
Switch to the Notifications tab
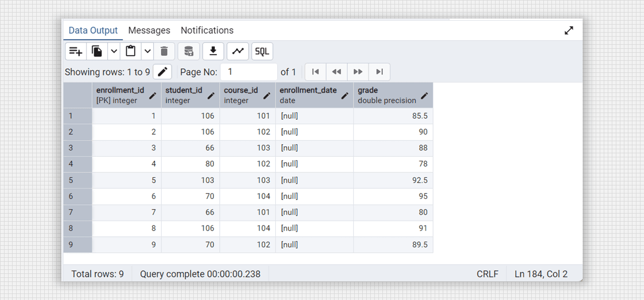point(207,31)
